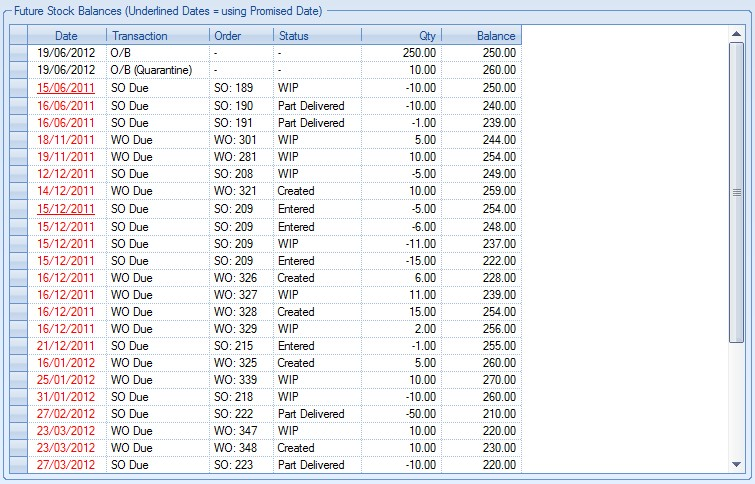Click the scrollbar up arrow

coord(736,33)
